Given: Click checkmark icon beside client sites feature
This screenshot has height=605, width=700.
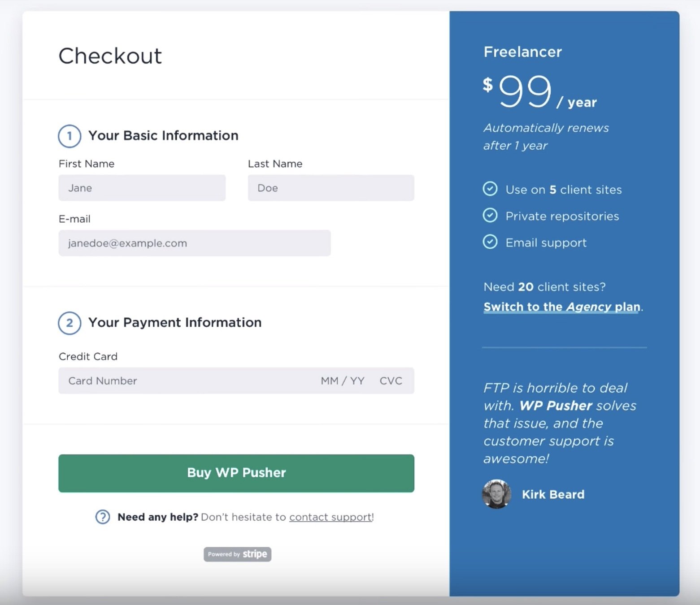Looking at the screenshot, I should (x=490, y=189).
